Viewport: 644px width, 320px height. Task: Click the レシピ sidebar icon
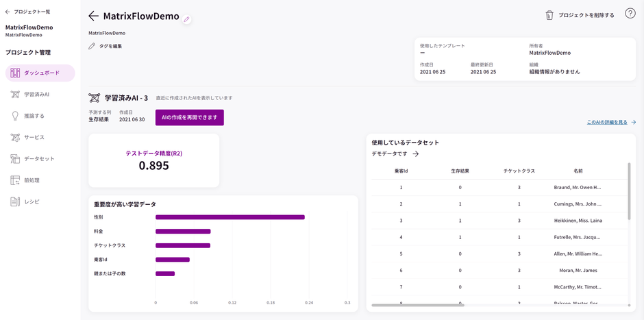click(x=15, y=201)
